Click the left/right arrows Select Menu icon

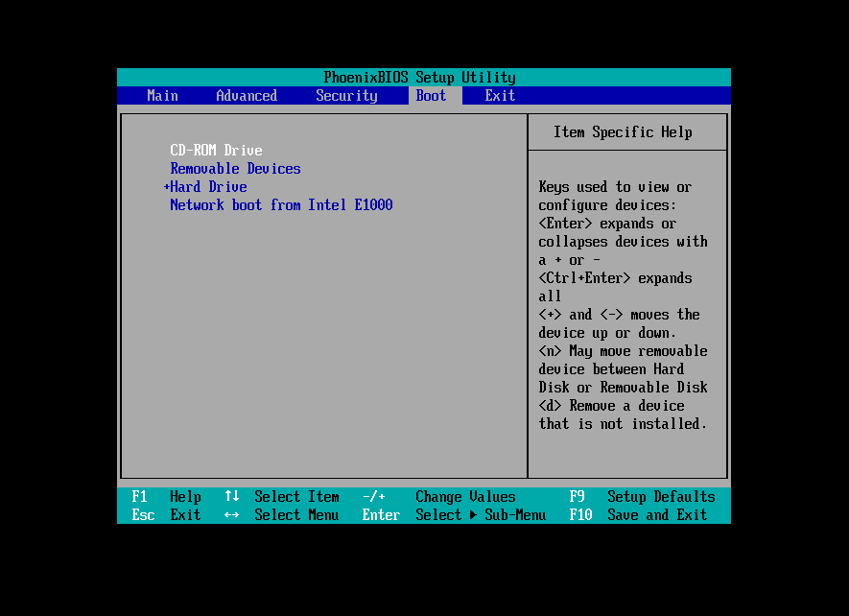232,514
